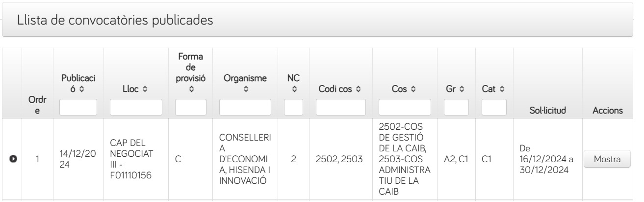Focus the Forma de provisió filter box

[191, 107]
